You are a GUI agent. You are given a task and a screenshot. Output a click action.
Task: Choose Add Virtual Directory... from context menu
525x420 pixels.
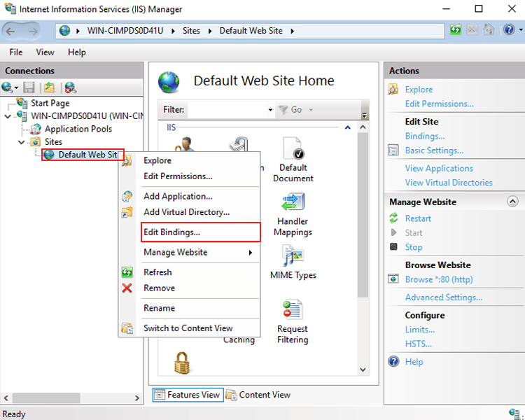pos(190,212)
